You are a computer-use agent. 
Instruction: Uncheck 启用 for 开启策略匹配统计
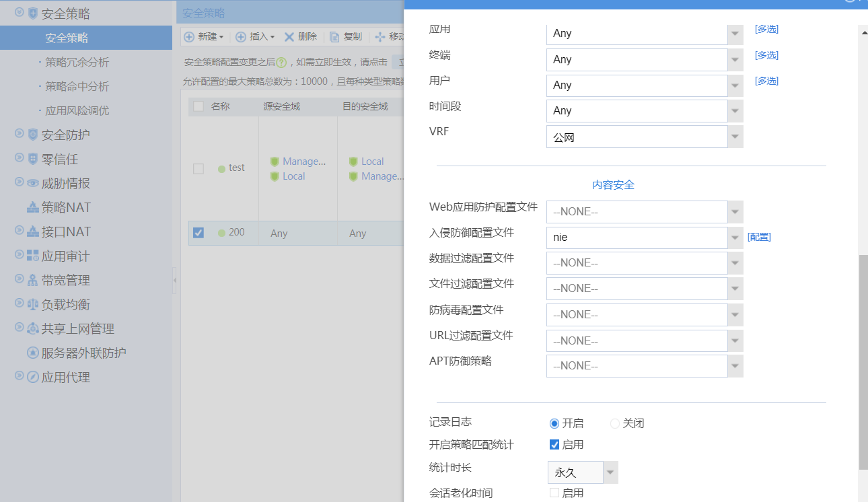pos(554,445)
